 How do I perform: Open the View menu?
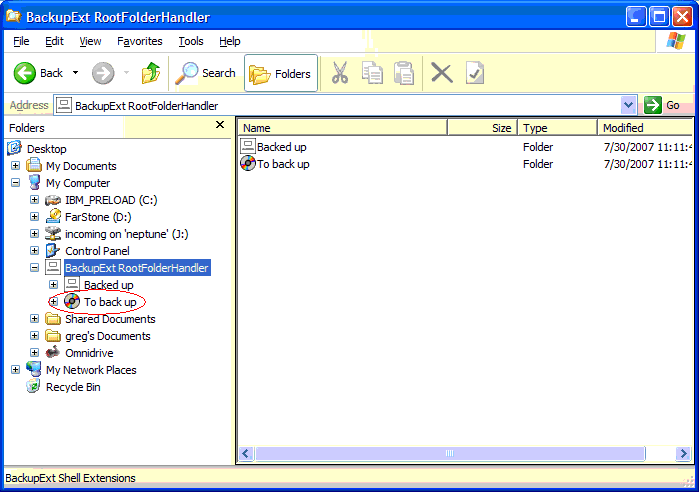click(x=90, y=41)
